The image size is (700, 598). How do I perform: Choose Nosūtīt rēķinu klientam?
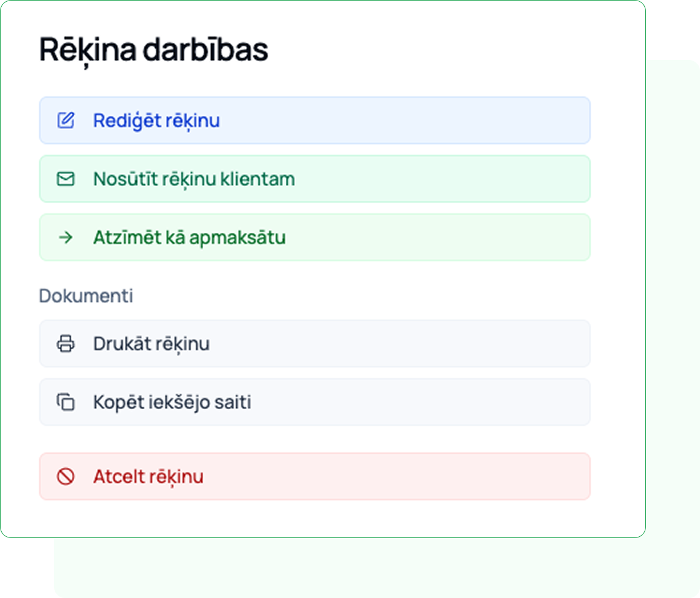(315, 179)
